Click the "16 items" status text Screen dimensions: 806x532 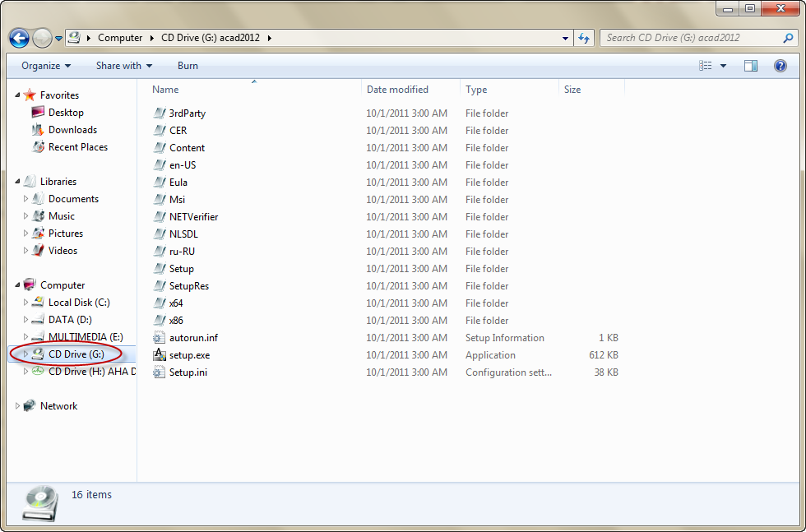[x=91, y=494]
